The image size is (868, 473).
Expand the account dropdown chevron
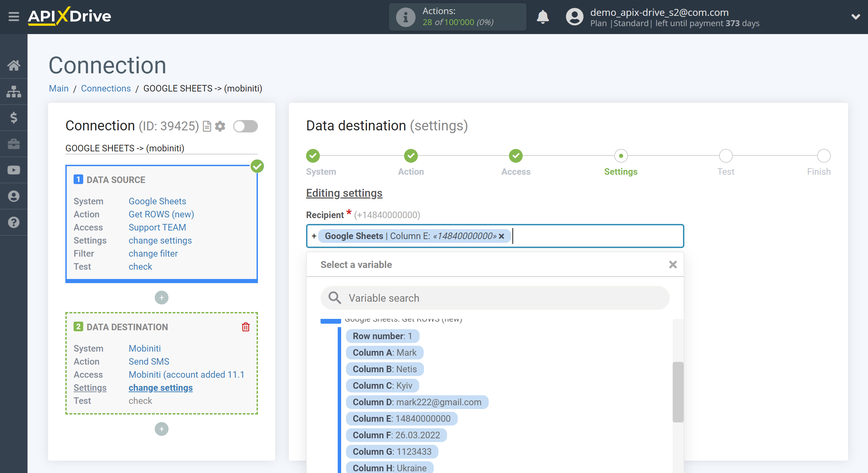(856, 17)
